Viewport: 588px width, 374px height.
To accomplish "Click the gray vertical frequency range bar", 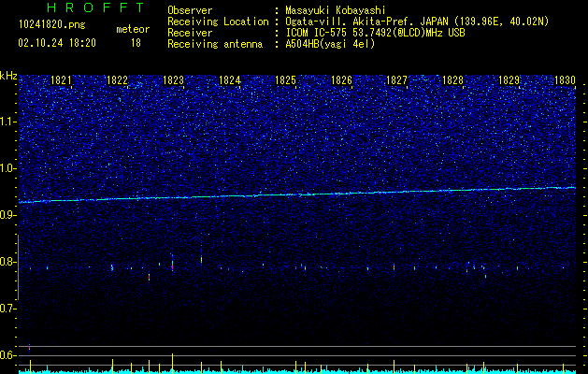I will 18,267.
